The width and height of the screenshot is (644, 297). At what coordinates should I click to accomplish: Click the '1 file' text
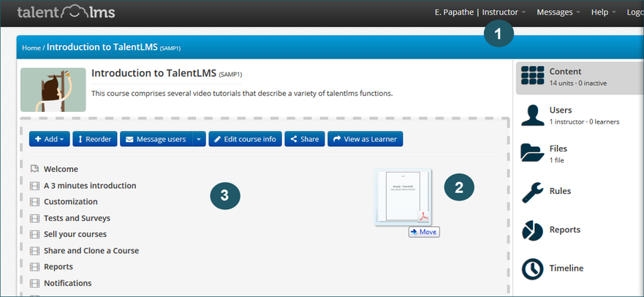click(x=556, y=160)
